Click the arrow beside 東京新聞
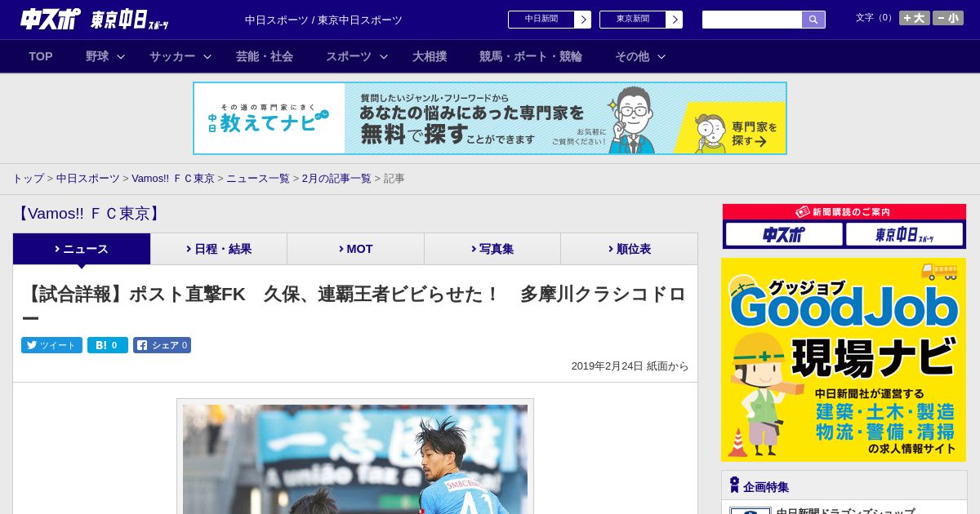Image resolution: width=980 pixels, height=514 pixels. pos(674,20)
